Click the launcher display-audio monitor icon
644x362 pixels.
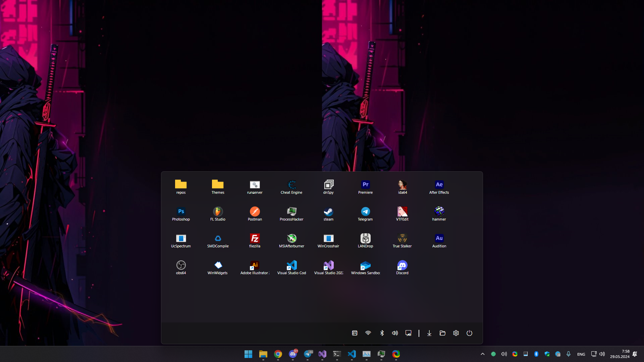408,333
